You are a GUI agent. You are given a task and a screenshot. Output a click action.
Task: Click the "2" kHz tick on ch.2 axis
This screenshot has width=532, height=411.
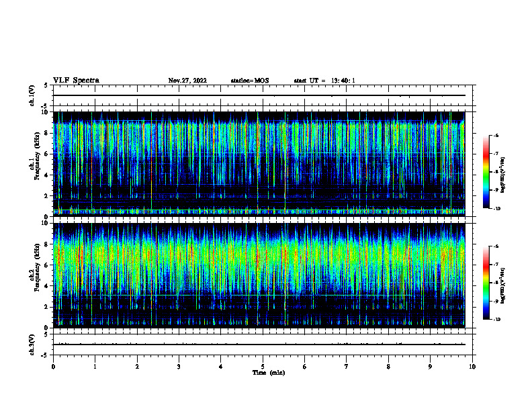[46, 307]
